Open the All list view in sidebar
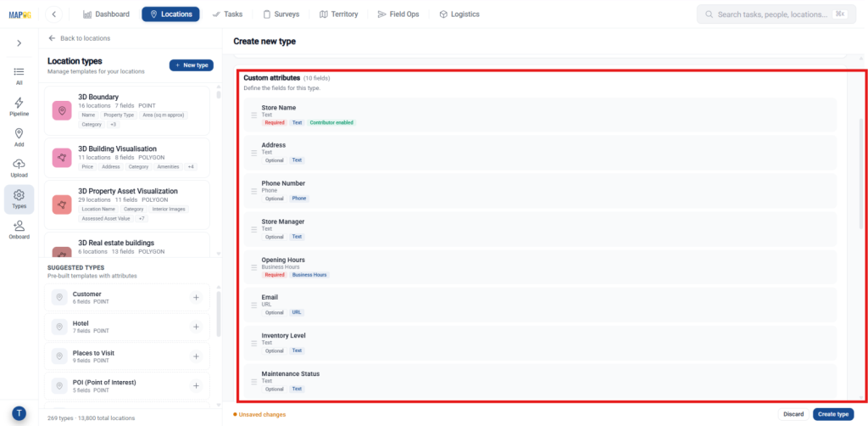This screenshot has height=426, width=868. [19, 76]
